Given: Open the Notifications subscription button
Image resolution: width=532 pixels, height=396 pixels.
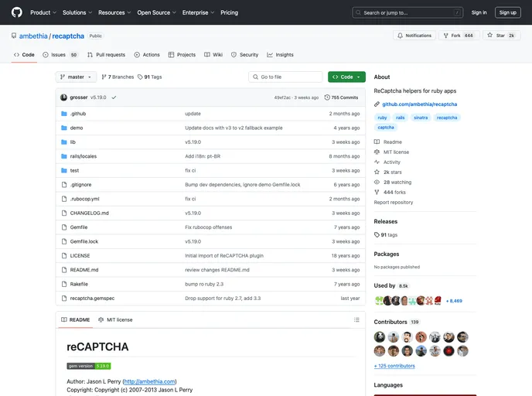Looking at the screenshot, I should (414, 36).
